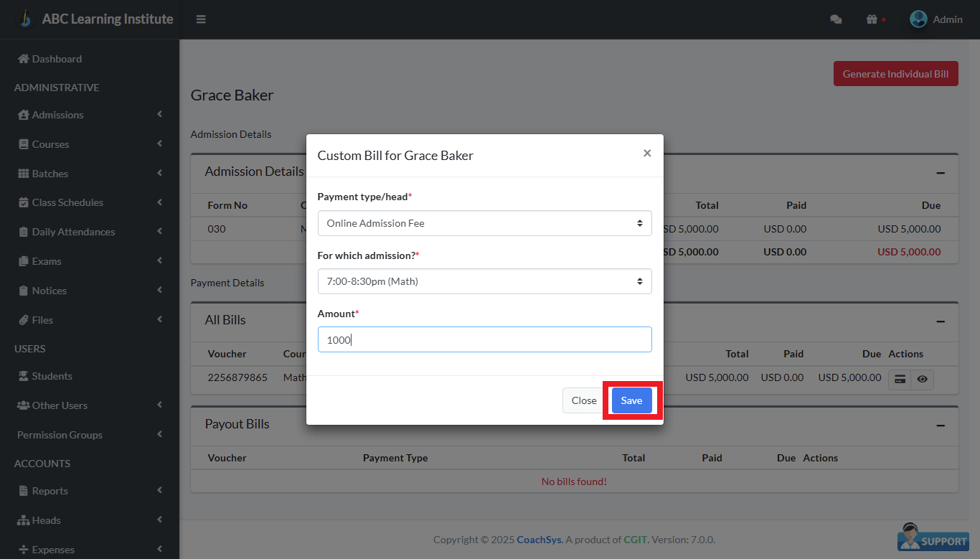Click the ABC Learning Institute logo
This screenshot has width=980, height=559.
pyautogui.click(x=26, y=19)
